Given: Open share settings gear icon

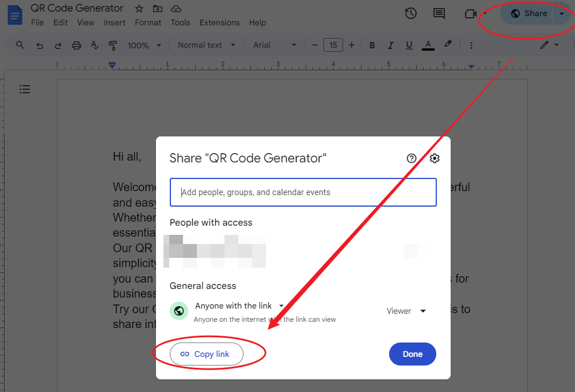Looking at the screenshot, I should [435, 158].
